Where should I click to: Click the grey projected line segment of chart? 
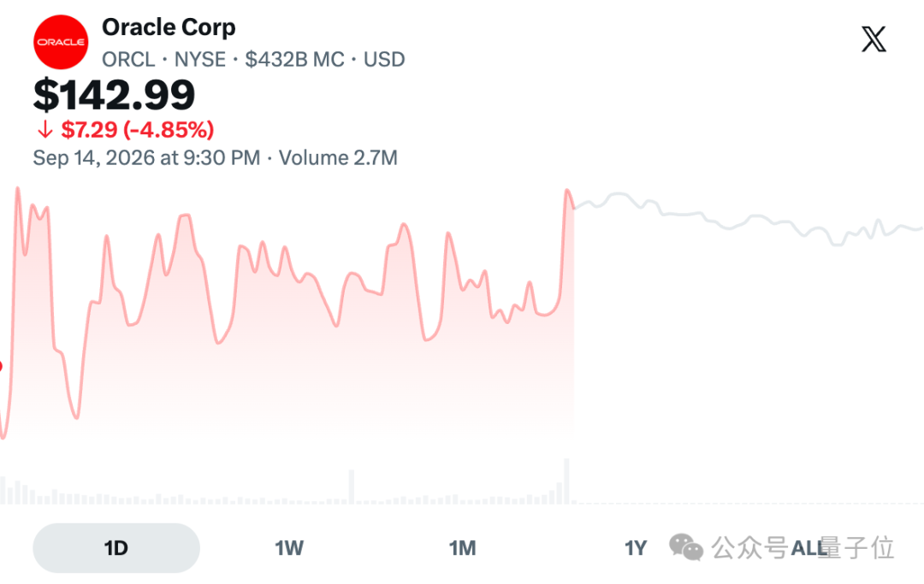(749, 219)
